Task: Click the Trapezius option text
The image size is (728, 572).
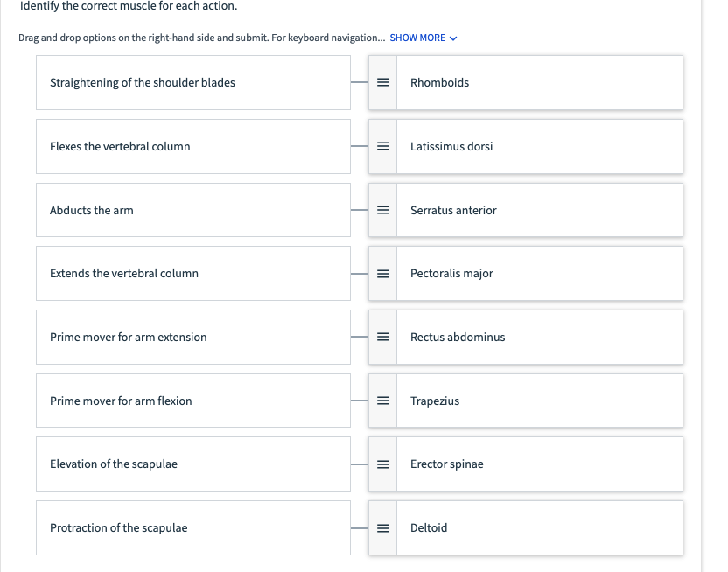Action: [x=435, y=401]
